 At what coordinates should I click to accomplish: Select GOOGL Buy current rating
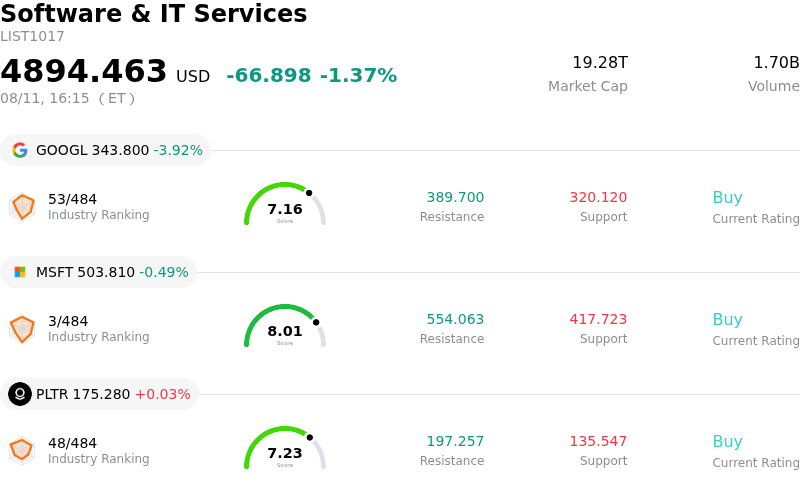click(x=728, y=197)
